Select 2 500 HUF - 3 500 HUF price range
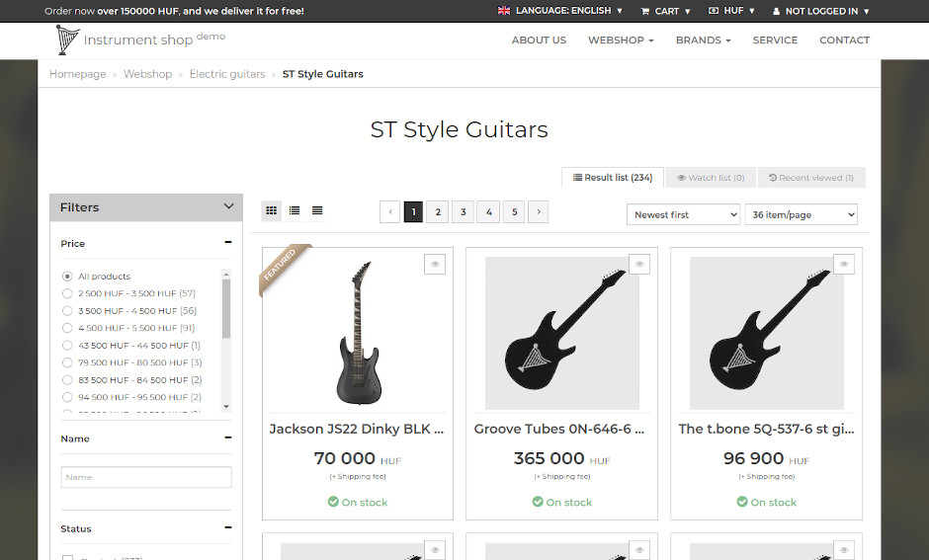The image size is (929, 560). point(67,293)
